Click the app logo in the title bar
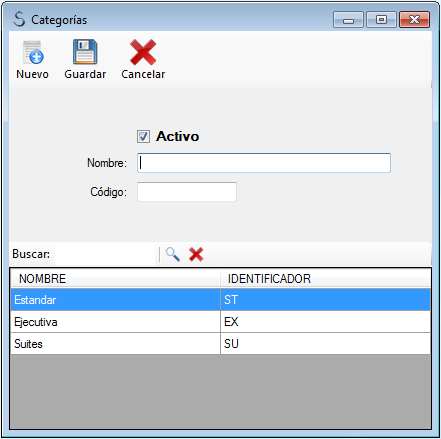441x439 pixels. tap(19, 19)
